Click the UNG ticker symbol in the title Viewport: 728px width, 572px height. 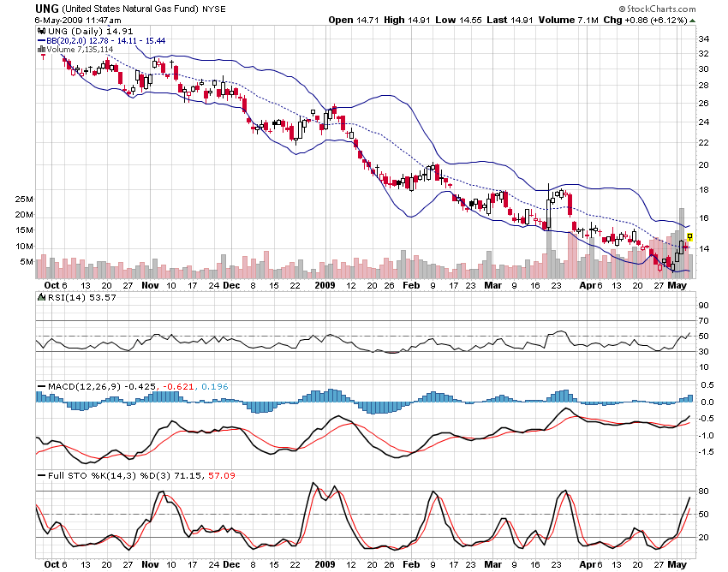pyautogui.click(x=47, y=9)
